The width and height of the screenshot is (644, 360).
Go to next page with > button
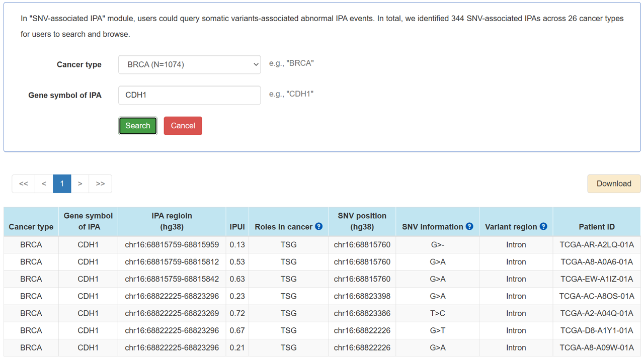point(80,184)
